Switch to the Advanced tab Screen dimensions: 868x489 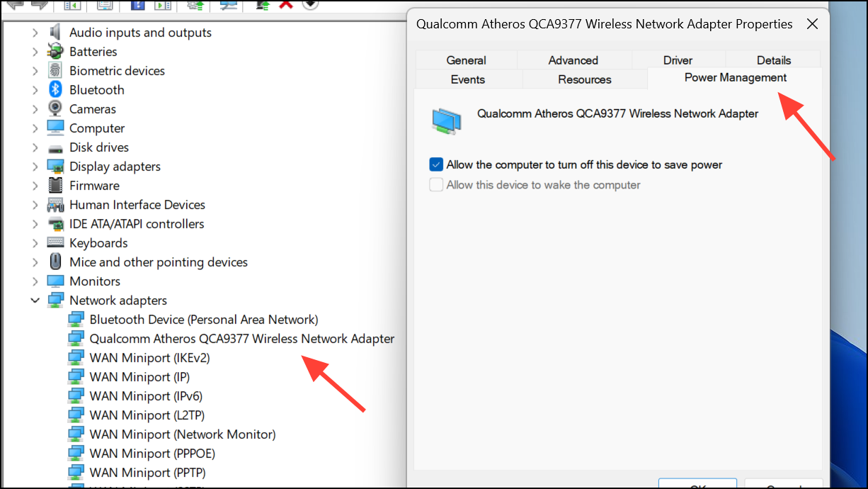(x=573, y=60)
